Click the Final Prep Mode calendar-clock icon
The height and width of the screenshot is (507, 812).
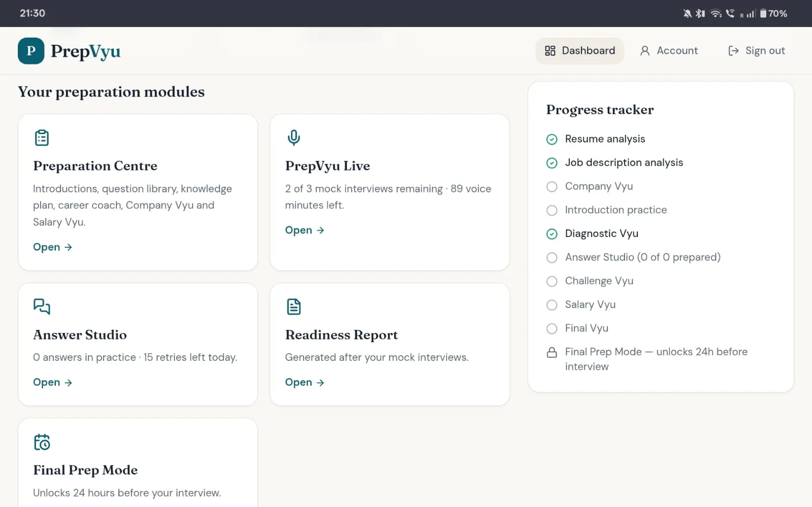(x=42, y=442)
